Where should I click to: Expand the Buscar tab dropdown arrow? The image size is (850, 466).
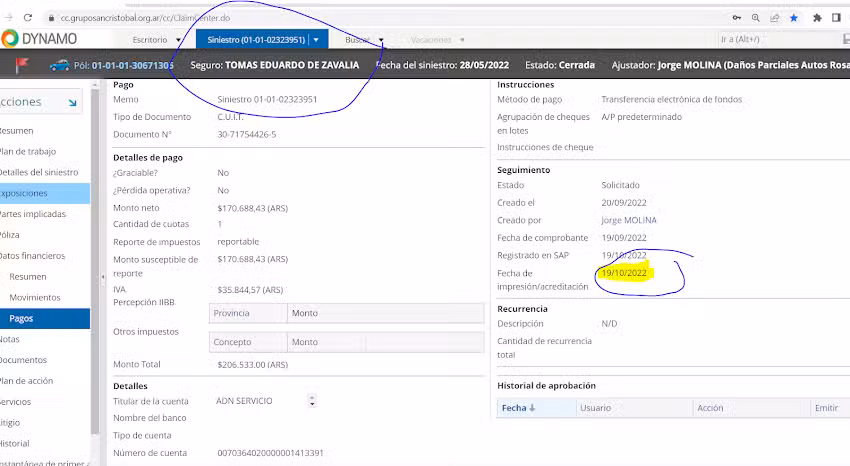[382, 40]
